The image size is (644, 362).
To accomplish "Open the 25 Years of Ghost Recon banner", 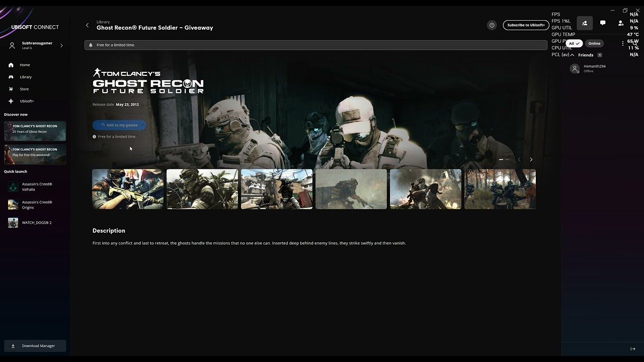I will click(x=35, y=131).
